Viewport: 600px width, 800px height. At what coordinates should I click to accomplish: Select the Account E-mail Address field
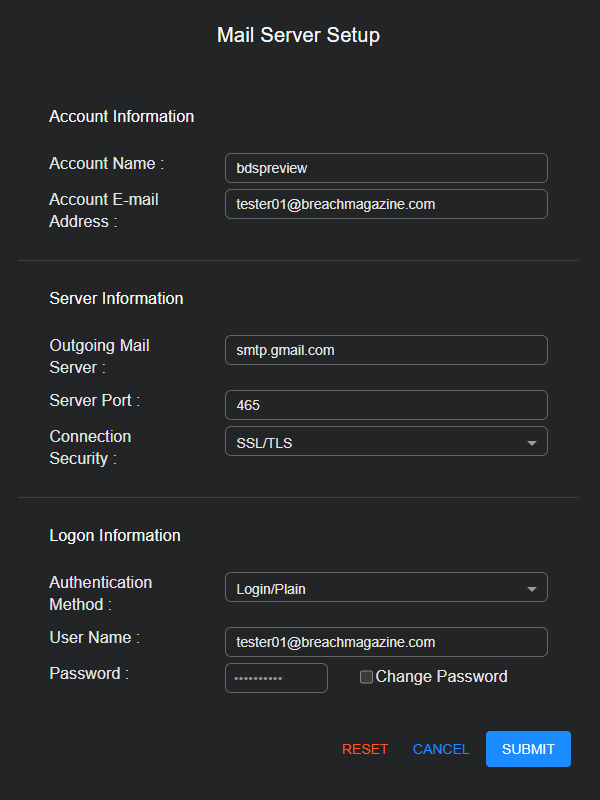click(x=386, y=203)
